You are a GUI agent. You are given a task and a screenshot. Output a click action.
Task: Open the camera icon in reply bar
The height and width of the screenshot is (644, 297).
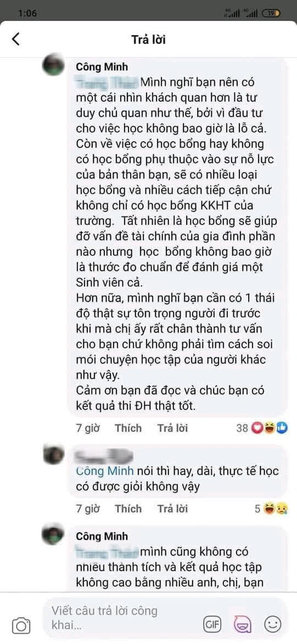coord(21,625)
